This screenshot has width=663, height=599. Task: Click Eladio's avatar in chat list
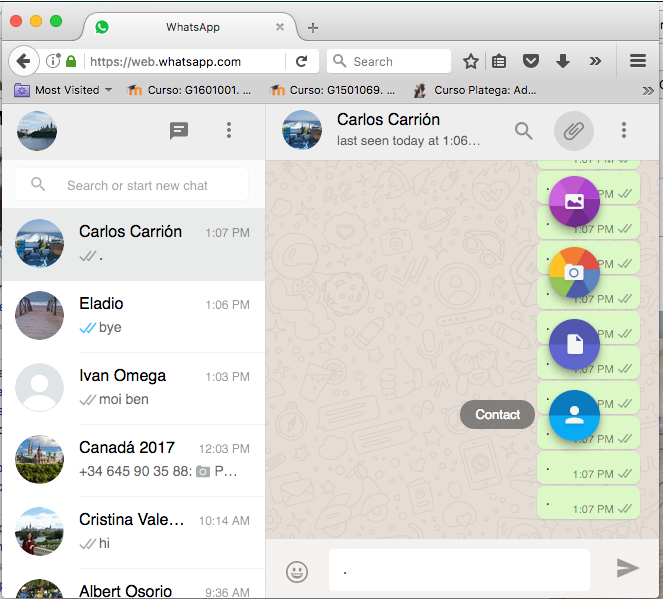point(39,315)
